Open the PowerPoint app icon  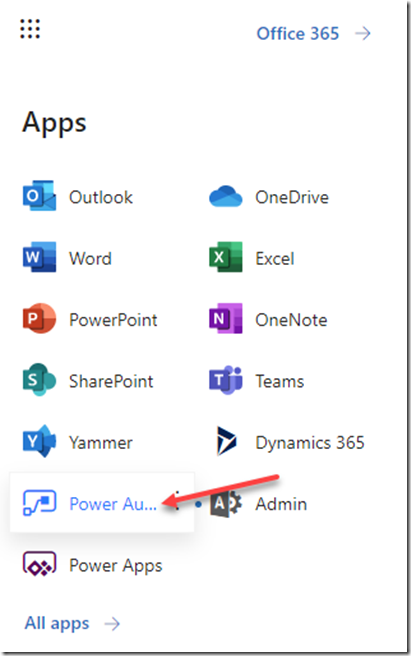[x=39, y=318]
